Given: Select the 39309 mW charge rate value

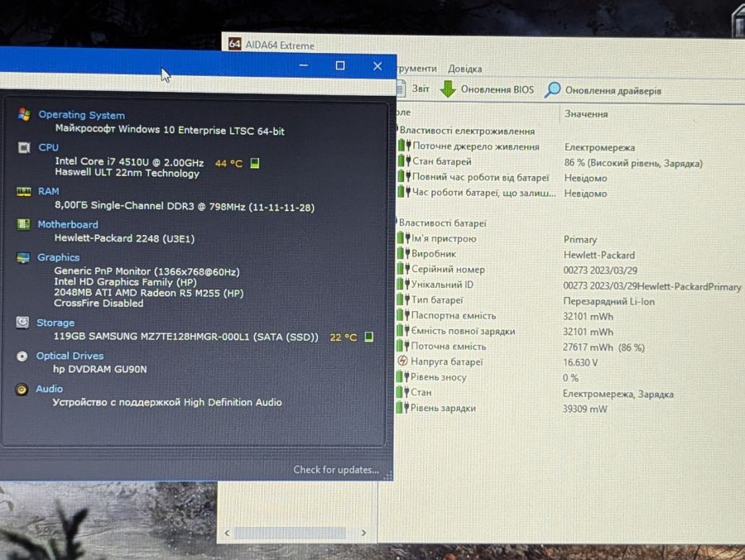Looking at the screenshot, I should pos(585,409).
